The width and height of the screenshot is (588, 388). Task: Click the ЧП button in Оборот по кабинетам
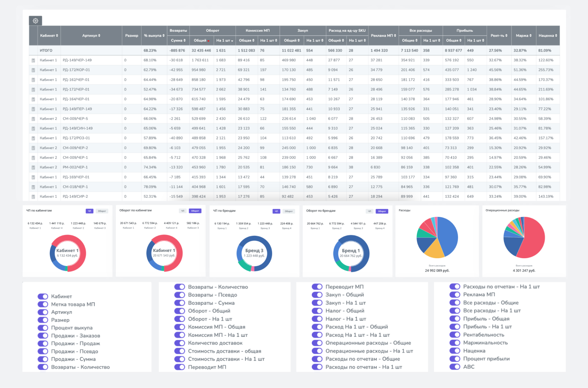(x=182, y=211)
